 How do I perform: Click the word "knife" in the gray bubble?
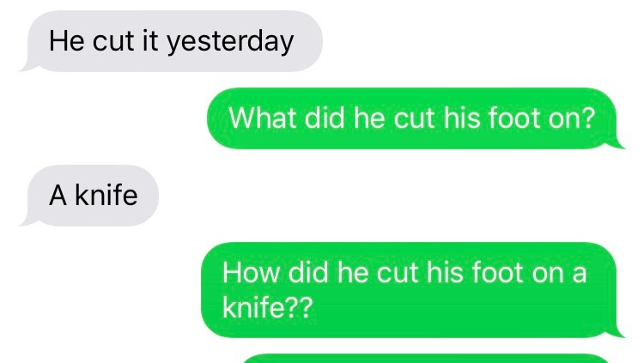click(106, 195)
